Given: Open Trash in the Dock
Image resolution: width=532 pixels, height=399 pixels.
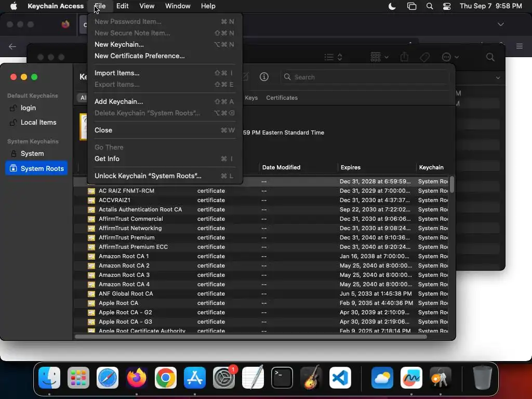Looking at the screenshot, I should (483, 378).
